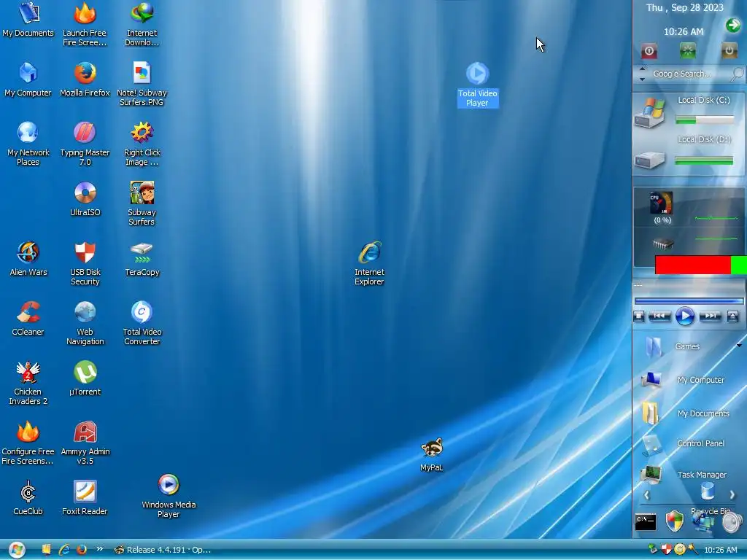The width and height of the screenshot is (747, 560).
Task: Click the brown standby power button
Action: [729, 50]
